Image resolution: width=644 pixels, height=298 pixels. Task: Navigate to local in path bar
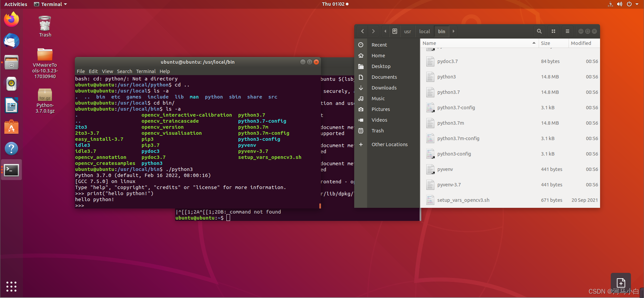click(x=424, y=31)
